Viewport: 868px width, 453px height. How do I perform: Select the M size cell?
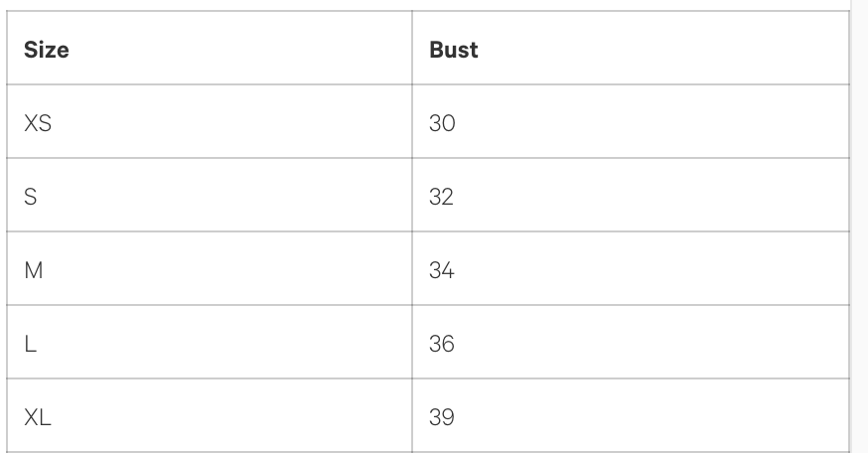(x=32, y=269)
